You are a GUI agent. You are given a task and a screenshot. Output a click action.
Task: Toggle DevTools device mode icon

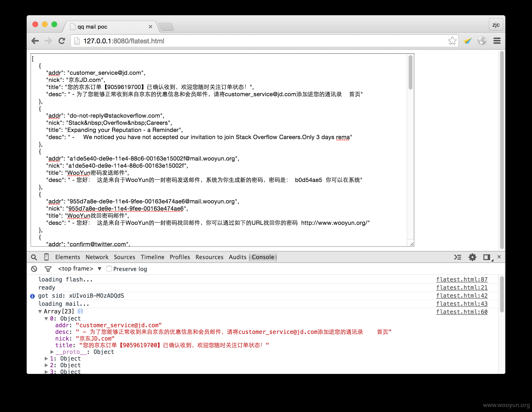pos(46,257)
